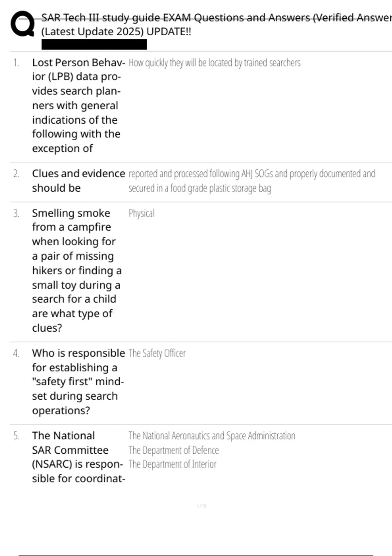Select the "Smelling smoke from a campfire" question
This screenshot has height=556, width=392.
(x=77, y=270)
